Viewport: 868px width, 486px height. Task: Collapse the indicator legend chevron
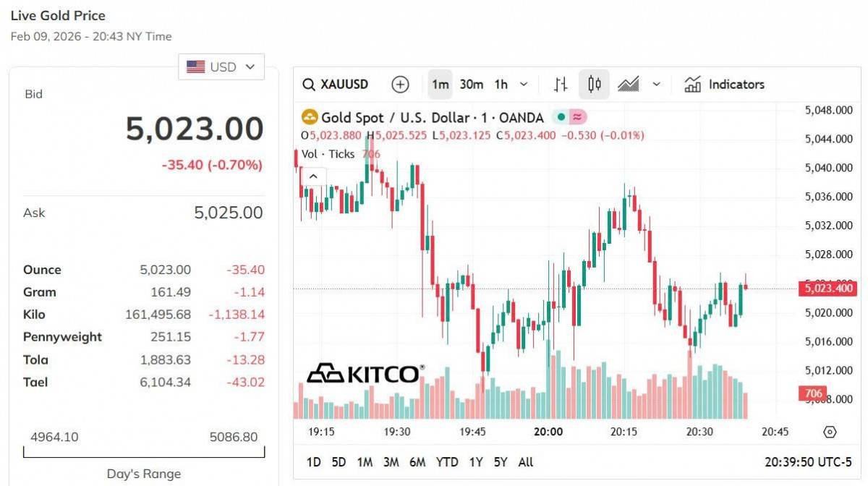pyautogui.click(x=314, y=176)
